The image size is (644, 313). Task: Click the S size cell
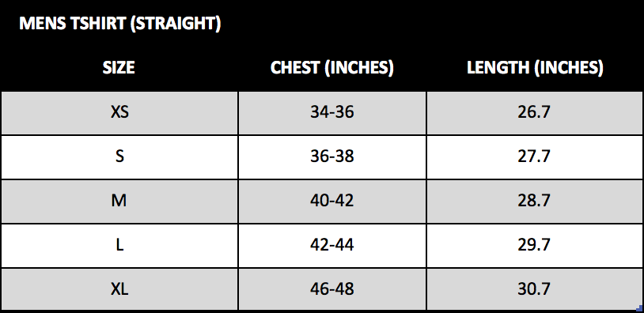click(119, 157)
